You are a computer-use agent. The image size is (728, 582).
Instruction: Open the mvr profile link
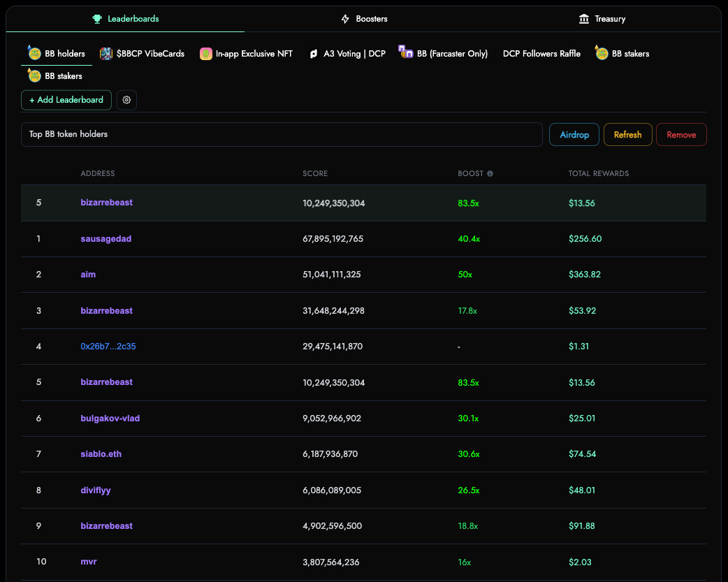[x=89, y=562]
